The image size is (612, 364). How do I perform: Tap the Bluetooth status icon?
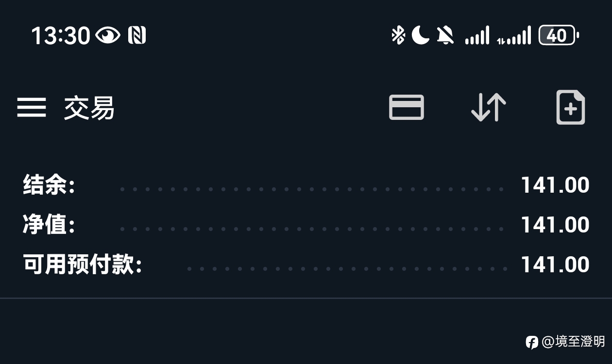coord(398,35)
